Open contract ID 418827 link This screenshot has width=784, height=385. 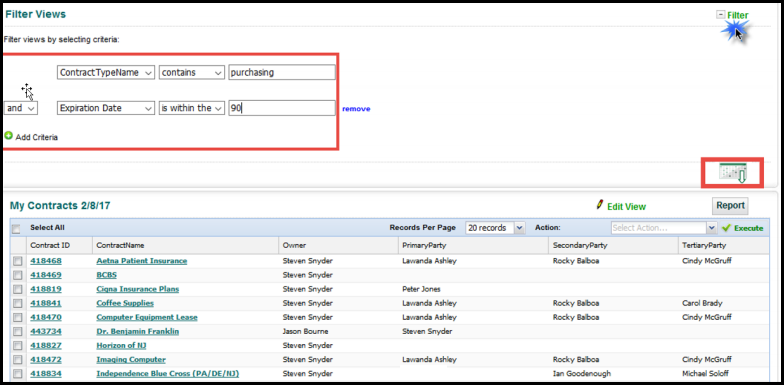(x=46, y=346)
